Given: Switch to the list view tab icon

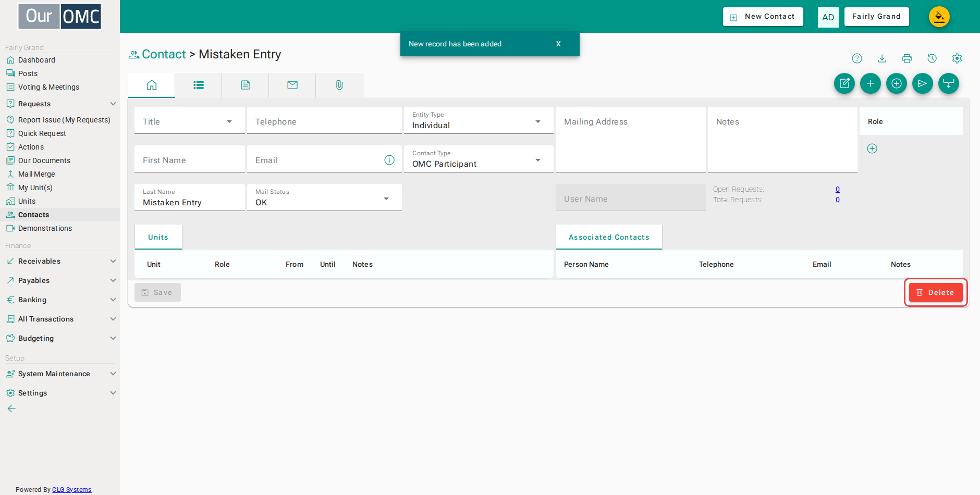Looking at the screenshot, I should click(199, 85).
